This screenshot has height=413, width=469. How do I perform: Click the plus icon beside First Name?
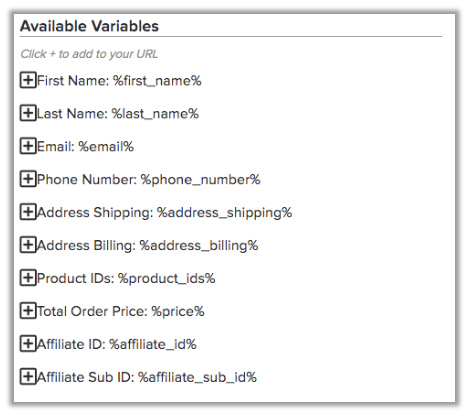[28, 80]
